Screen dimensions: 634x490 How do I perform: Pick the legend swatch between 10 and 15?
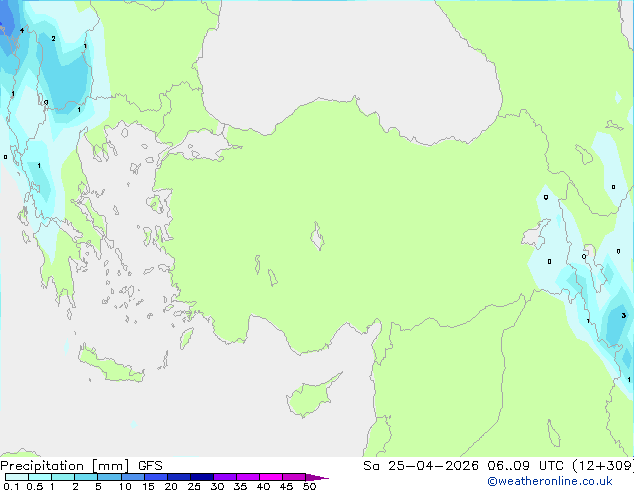click(x=133, y=477)
